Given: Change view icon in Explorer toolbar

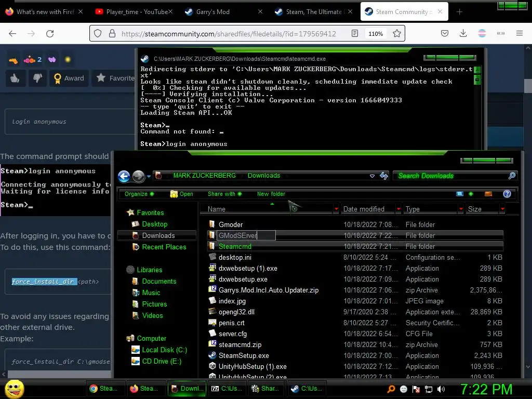Looking at the screenshot, I should point(460,194).
